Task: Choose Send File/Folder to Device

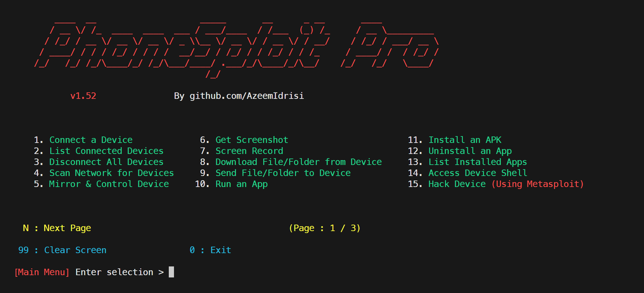Action: [283, 173]
